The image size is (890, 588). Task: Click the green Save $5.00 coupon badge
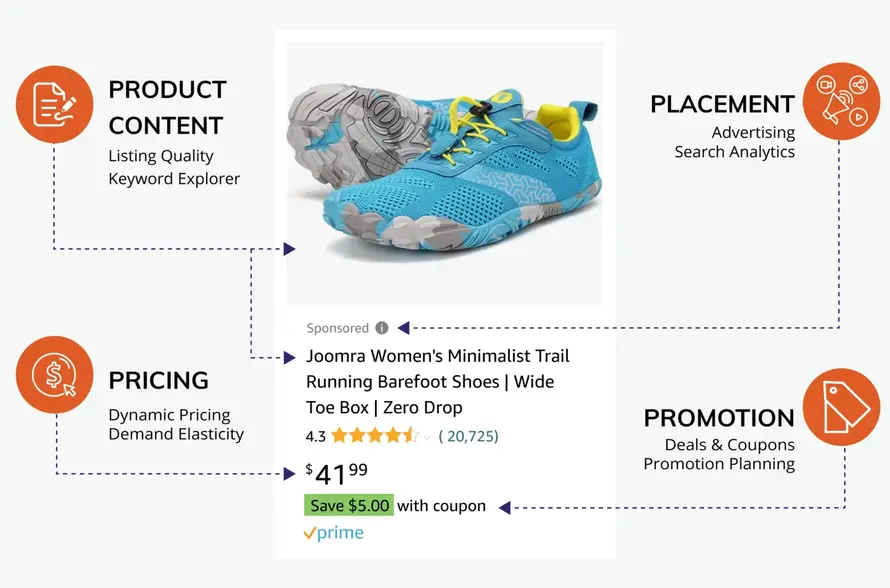pos(349,505)
